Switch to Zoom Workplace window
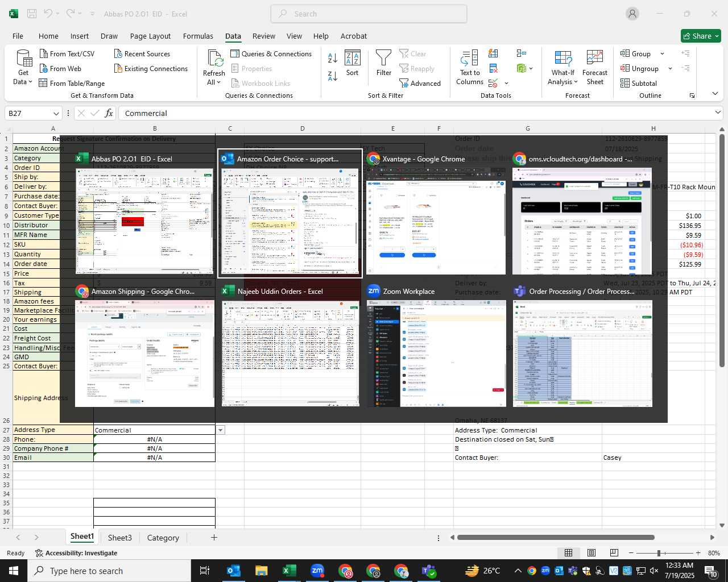Image resolution: width=728 pixels, height=582 pixels. point(436,346)
